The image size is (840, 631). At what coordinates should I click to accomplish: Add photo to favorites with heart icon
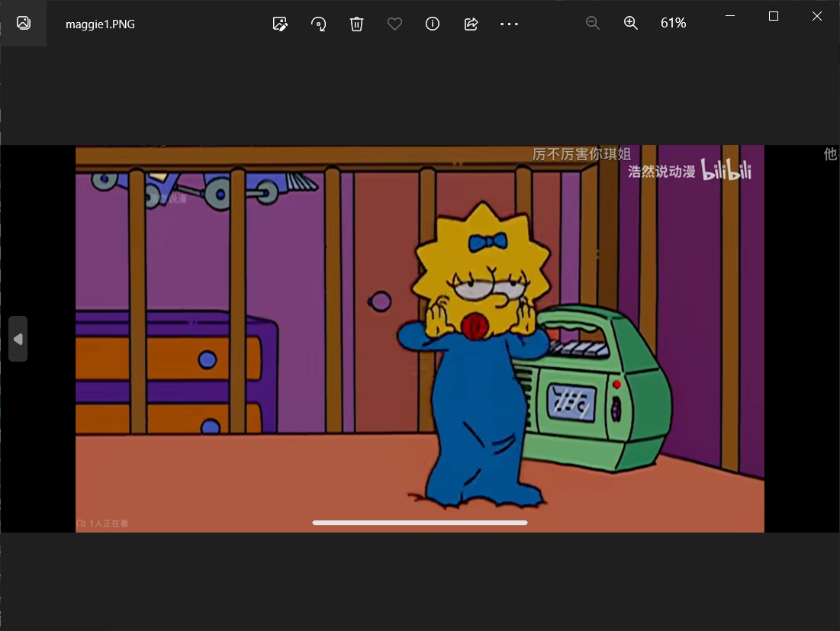click(394, 24)
